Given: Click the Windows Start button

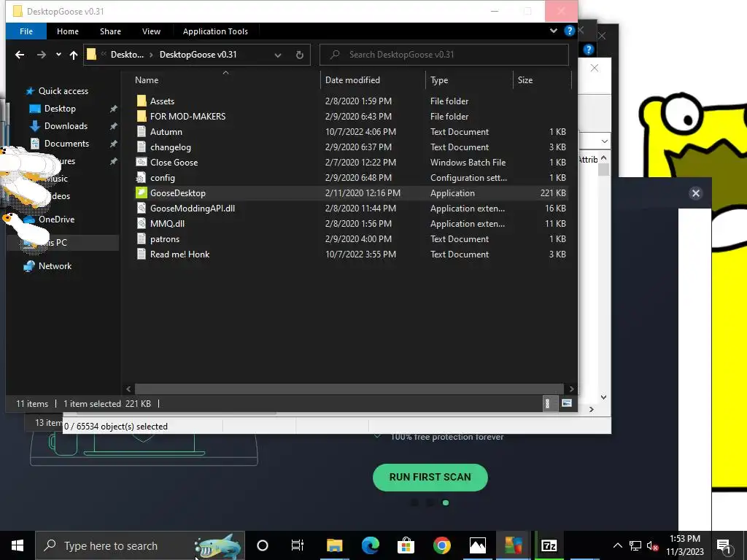Looking at the screenshot, I should (x=18, y=545).
